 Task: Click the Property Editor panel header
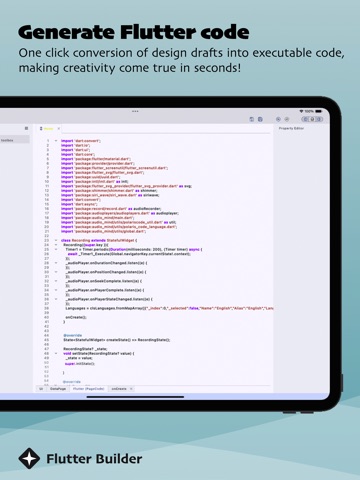[291, 128]
